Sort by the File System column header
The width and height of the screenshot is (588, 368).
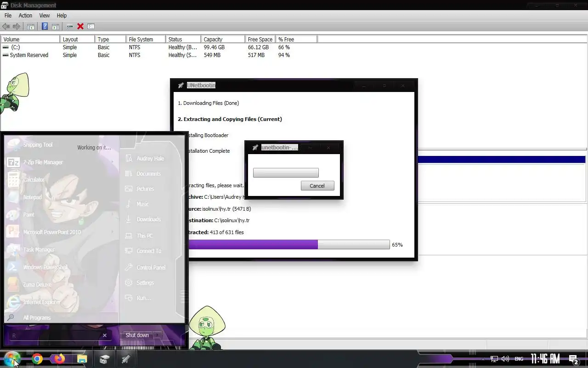point(146,40)
